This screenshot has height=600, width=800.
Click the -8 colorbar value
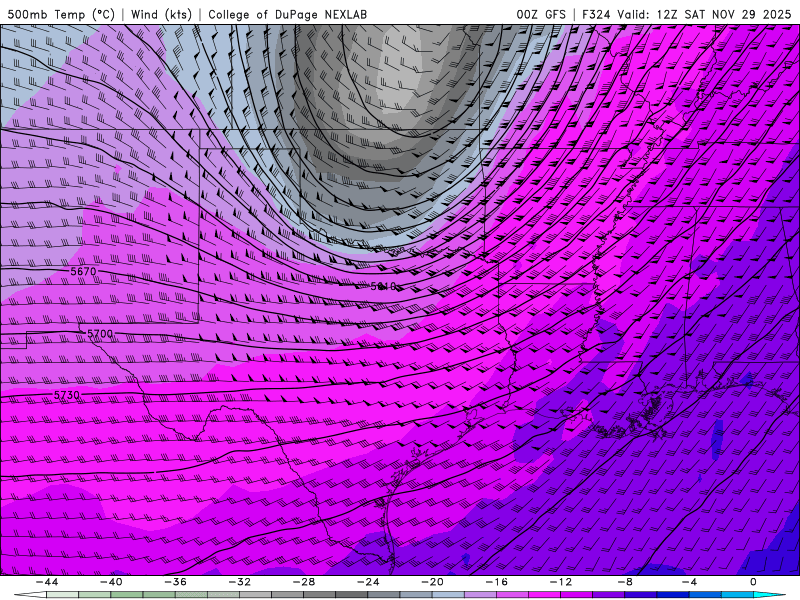(x=625, y=582)
